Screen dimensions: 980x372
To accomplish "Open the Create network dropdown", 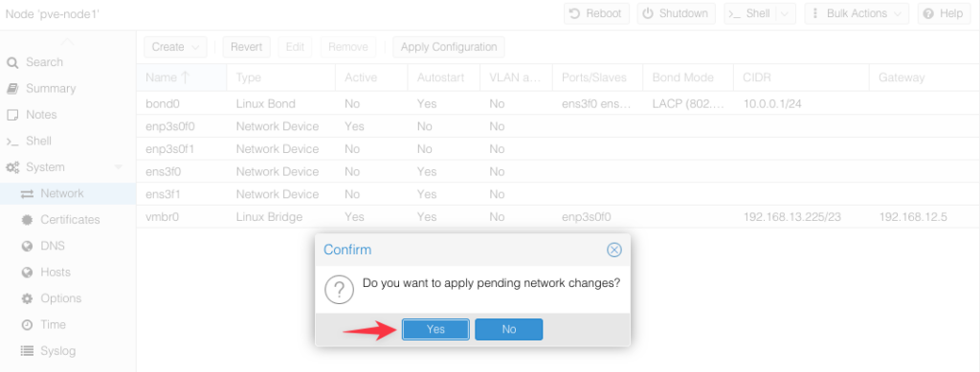I will [x=176, y=47].
